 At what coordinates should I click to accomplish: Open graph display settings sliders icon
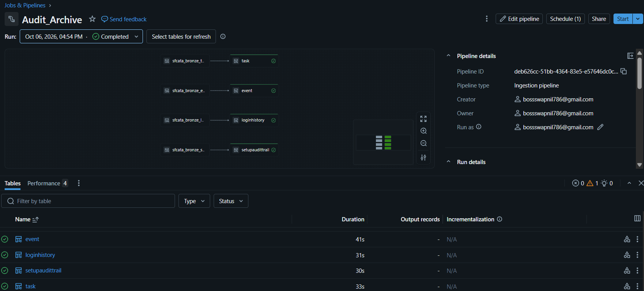tap(423, 157)
